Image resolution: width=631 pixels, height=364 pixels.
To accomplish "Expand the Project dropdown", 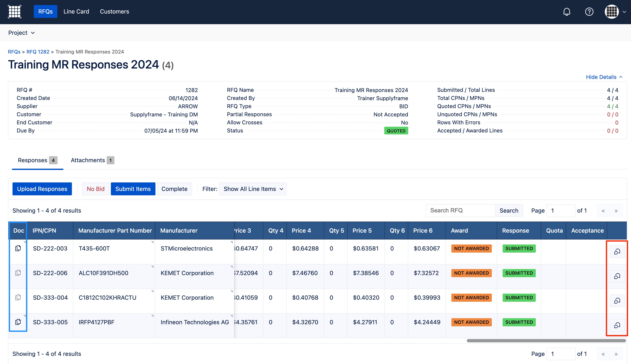I will [21, 33].
